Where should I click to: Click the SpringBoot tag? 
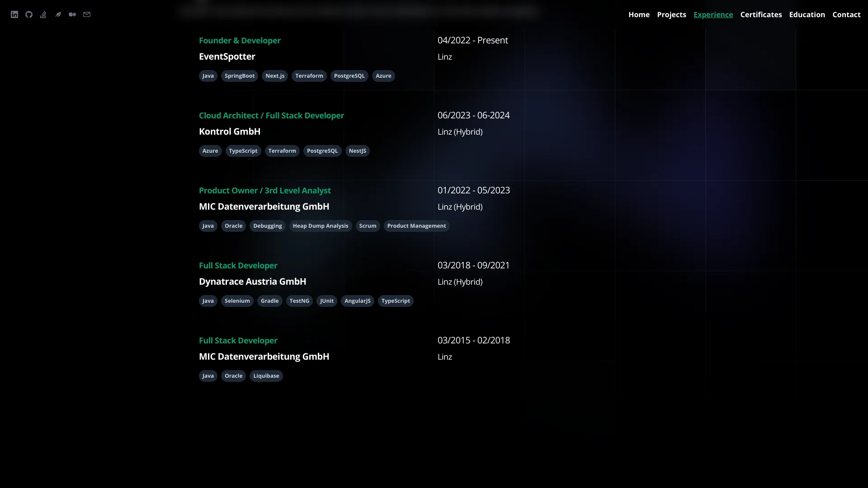pyautogui.click(x=240, y=76)
